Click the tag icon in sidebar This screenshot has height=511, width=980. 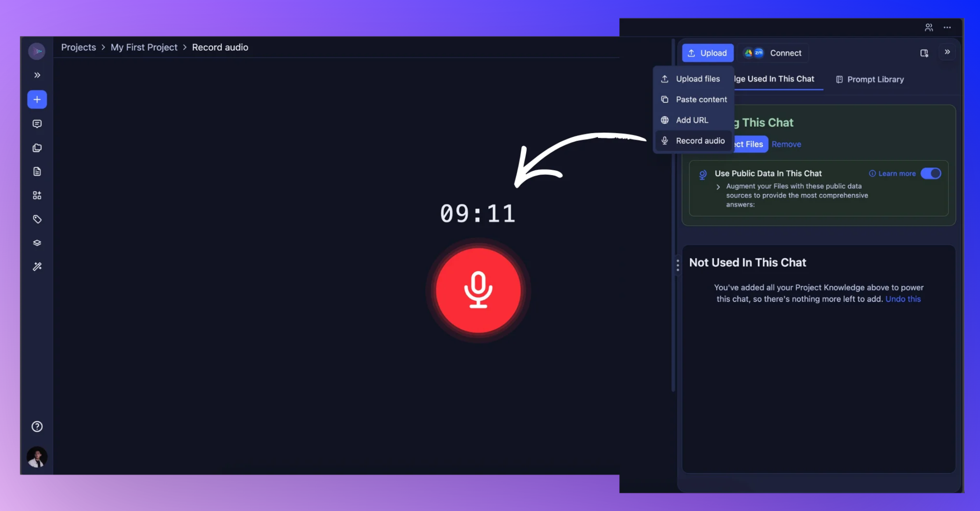(37, 219)
